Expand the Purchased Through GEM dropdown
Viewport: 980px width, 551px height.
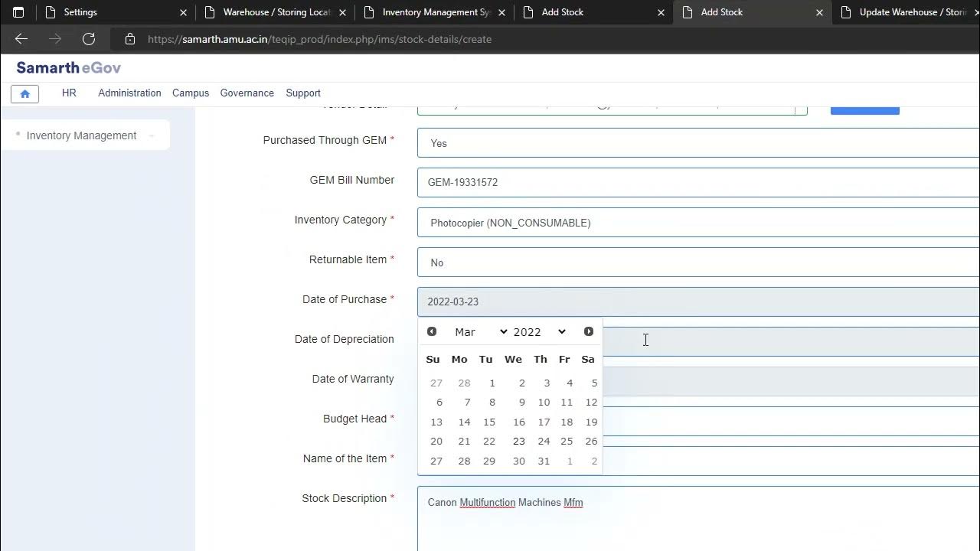pos(697,143)
